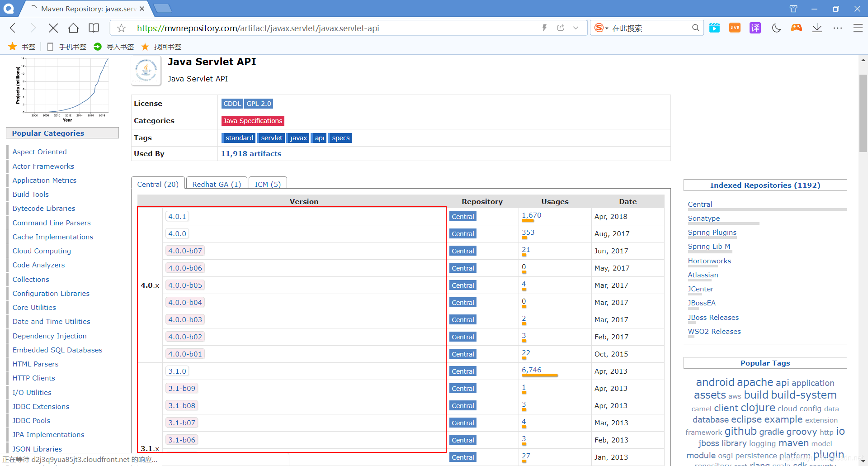Open the downloads icon
The width and height of the screenshot is (868, 466).
817,28
